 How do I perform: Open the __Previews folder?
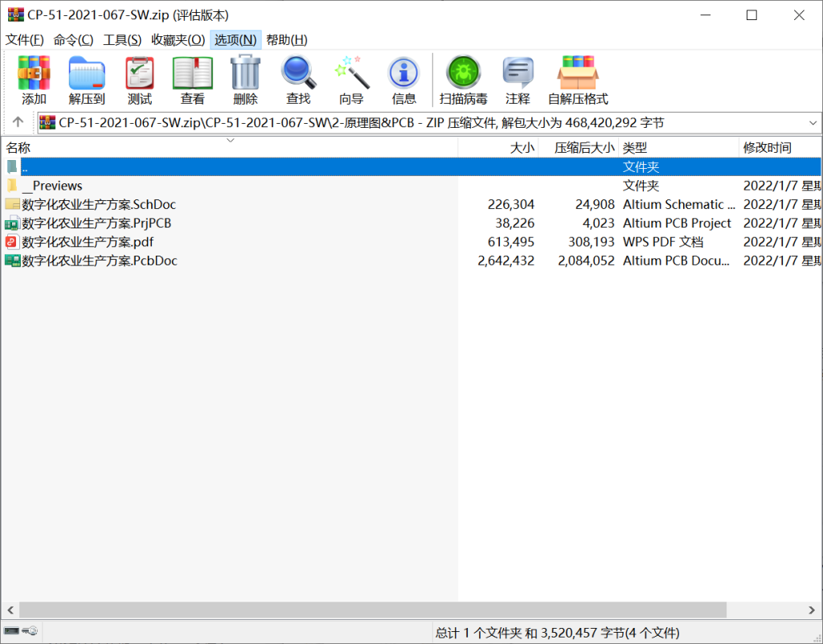pos(52,186)
